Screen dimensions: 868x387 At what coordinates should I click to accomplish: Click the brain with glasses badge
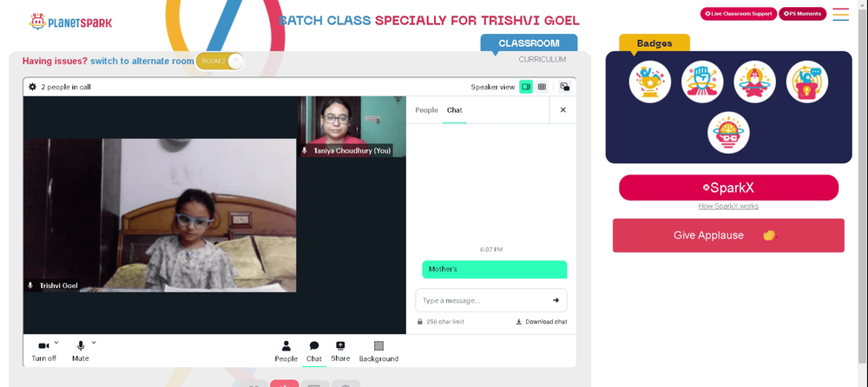click(728, 133)
